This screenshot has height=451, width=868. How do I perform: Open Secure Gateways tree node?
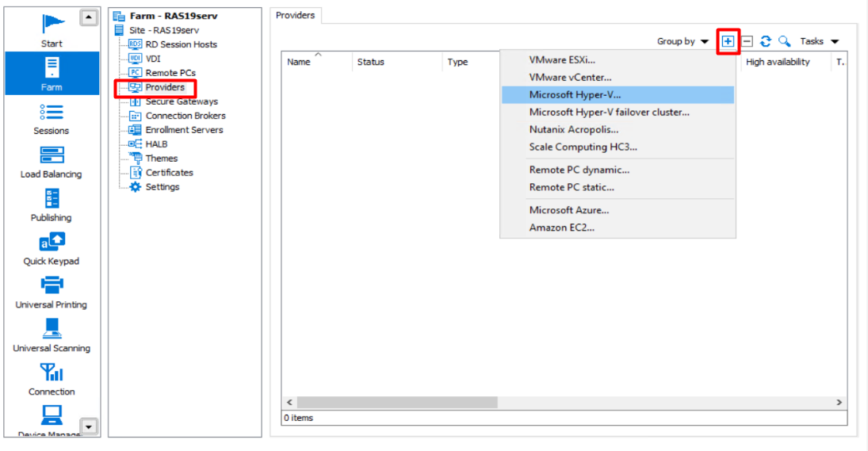pos(182,101)
